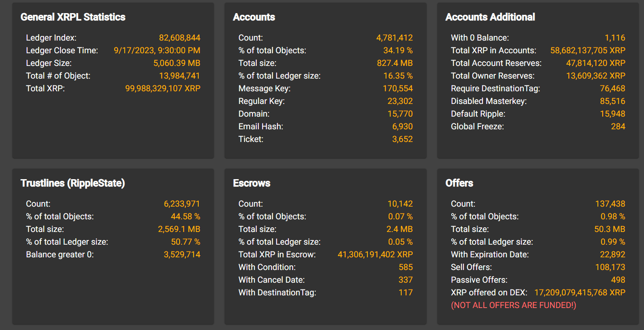This screenshot has width=644, height=330.
Task: Select With 0 Balance value 1,116
Action: (615, 38)
